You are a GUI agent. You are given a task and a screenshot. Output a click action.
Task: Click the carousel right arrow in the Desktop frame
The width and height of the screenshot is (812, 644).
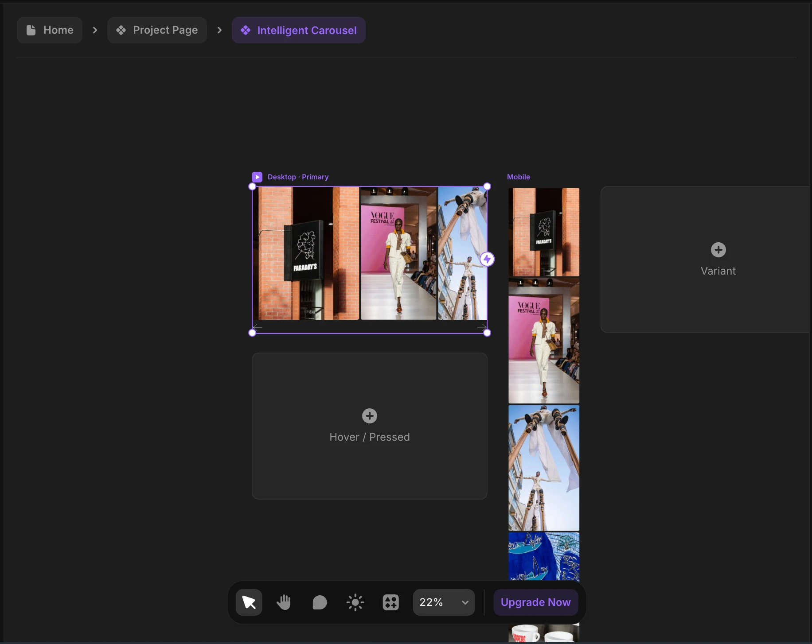coord(482,327)
